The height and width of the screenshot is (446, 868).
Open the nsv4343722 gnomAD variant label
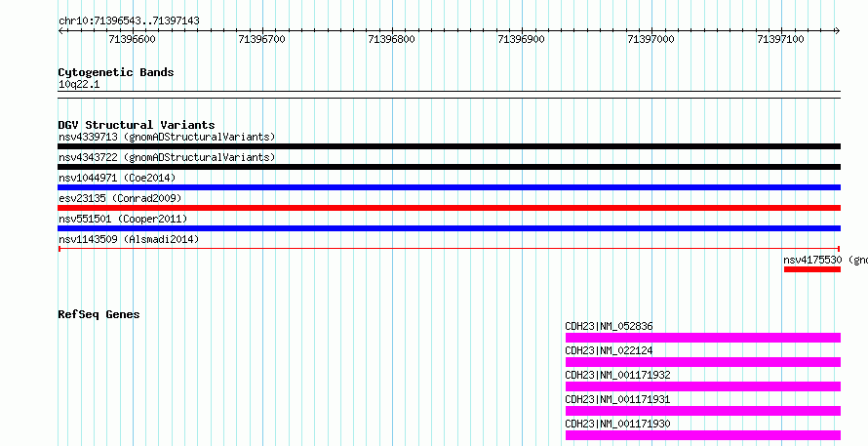coord(167,157)
